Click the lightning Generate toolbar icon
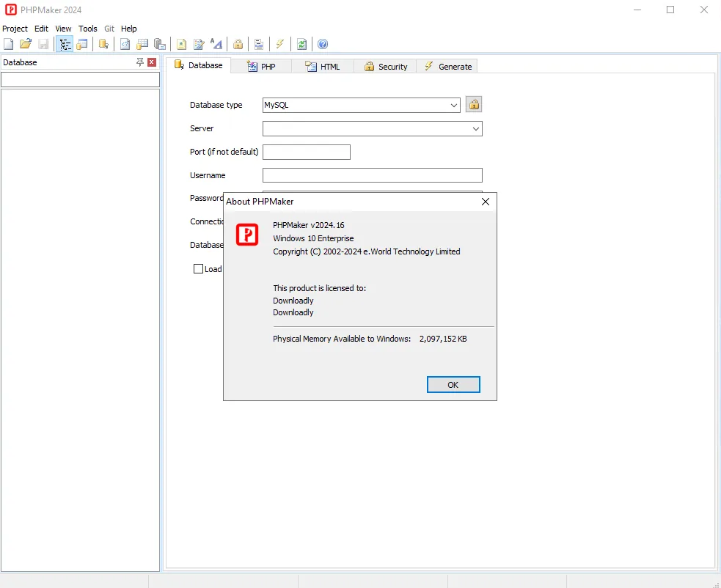The width and height of the screenshot is (721, 588). point(280,44)
